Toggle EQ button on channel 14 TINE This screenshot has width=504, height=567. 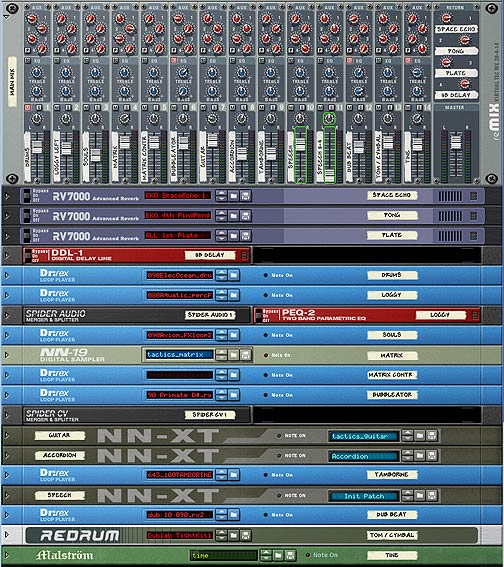408,61
